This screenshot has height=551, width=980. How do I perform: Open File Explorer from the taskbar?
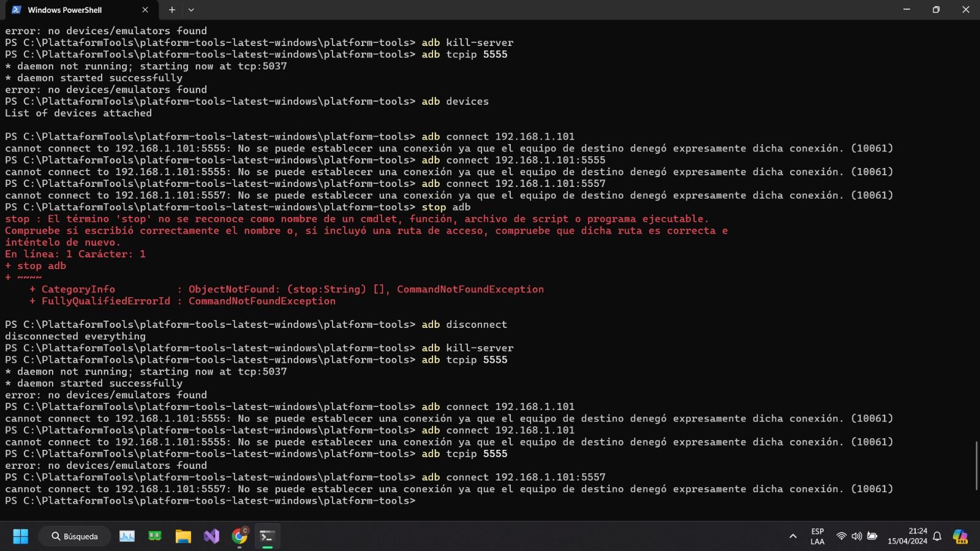pyautogui.click(x=183, y=536)
